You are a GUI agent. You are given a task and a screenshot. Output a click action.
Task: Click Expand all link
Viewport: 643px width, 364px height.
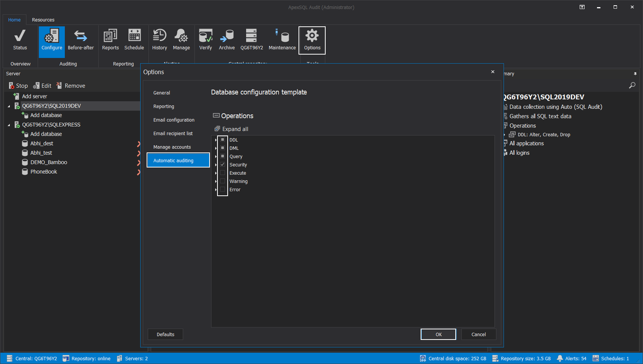tap(231, 129)
